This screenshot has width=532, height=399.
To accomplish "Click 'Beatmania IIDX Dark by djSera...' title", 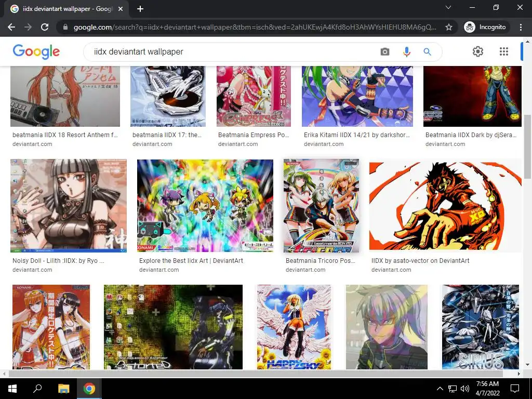I will [x=471, y=135].
